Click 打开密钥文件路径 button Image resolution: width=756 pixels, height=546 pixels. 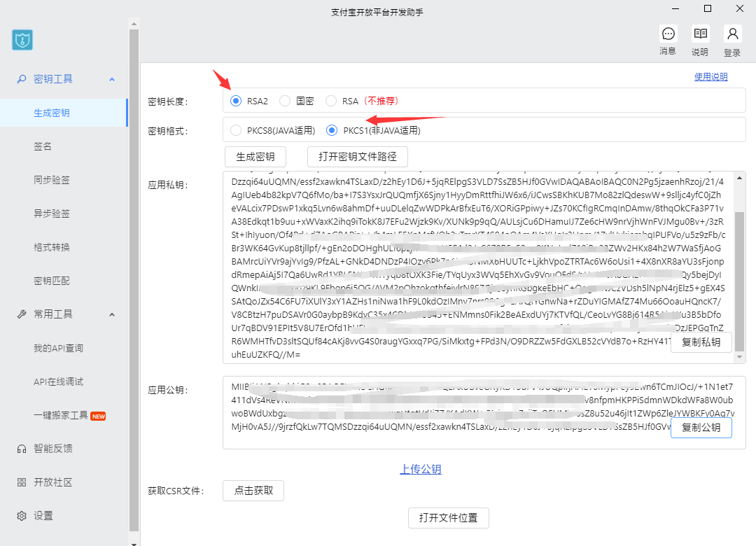click(358, 157)
